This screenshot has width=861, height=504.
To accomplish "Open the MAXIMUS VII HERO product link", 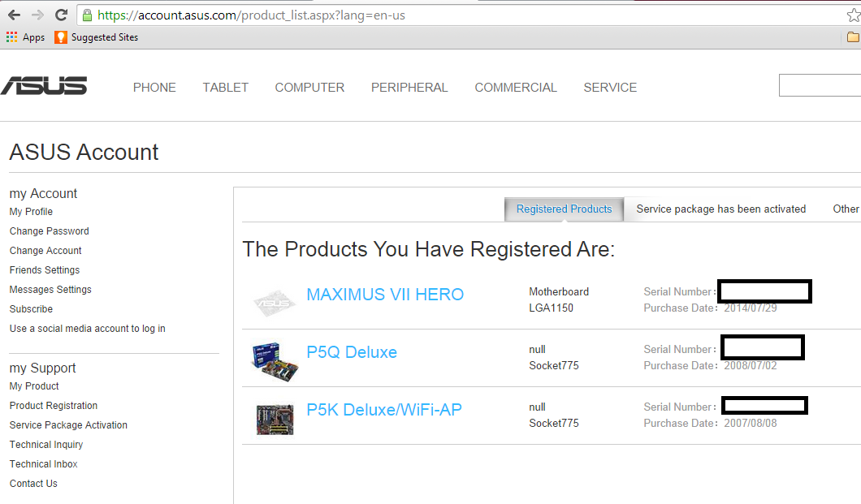I will click(385, 295).
